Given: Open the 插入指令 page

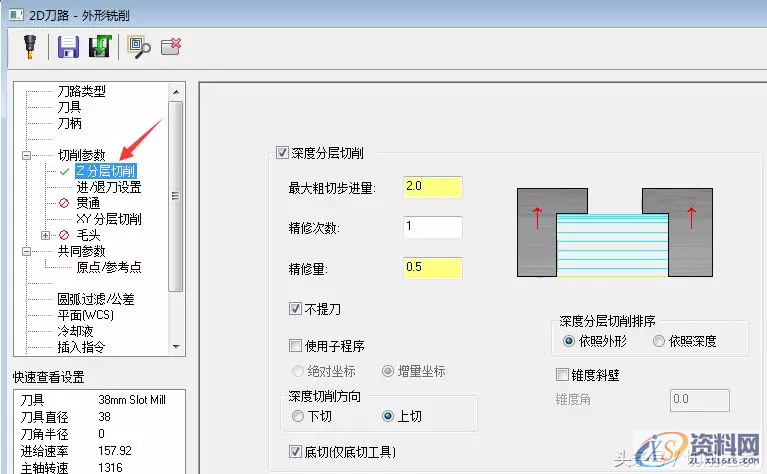Looking at the screenshot, I should point(81,347).
